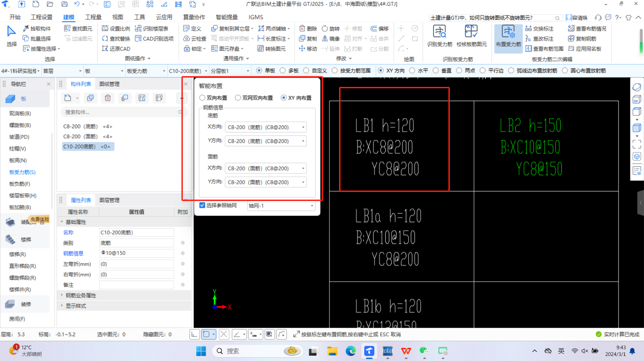Click 批量选择 button

point(37,39)
